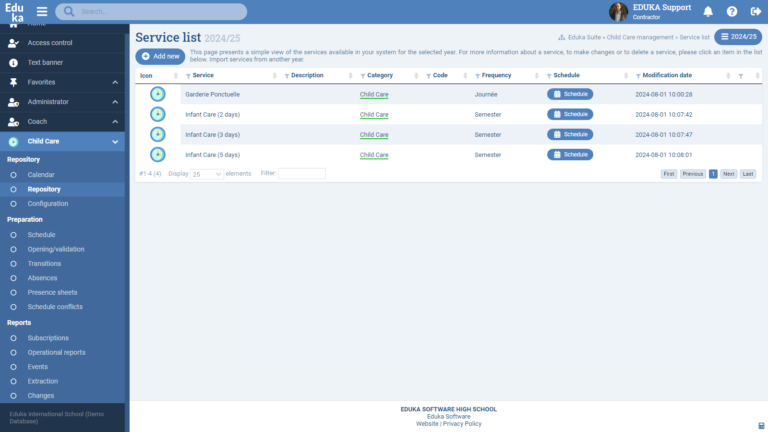Click the logout icon in header

[x=754, y=12]
